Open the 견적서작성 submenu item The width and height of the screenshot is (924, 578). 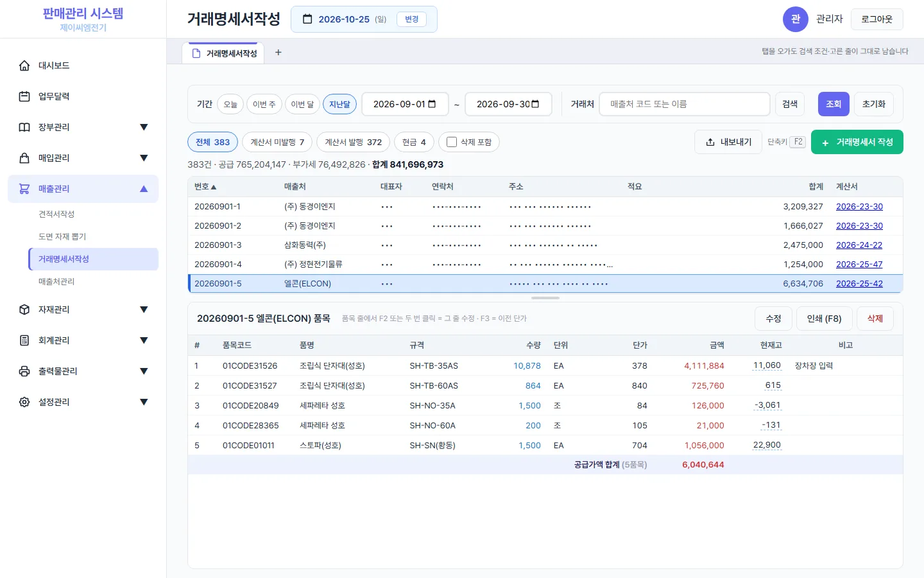click(93, 214)
